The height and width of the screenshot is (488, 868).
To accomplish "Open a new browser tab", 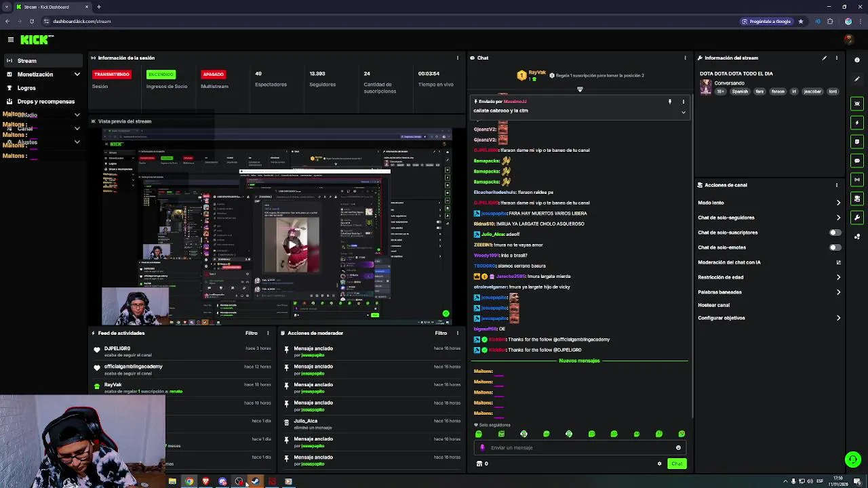I will (x=99, y=7).
